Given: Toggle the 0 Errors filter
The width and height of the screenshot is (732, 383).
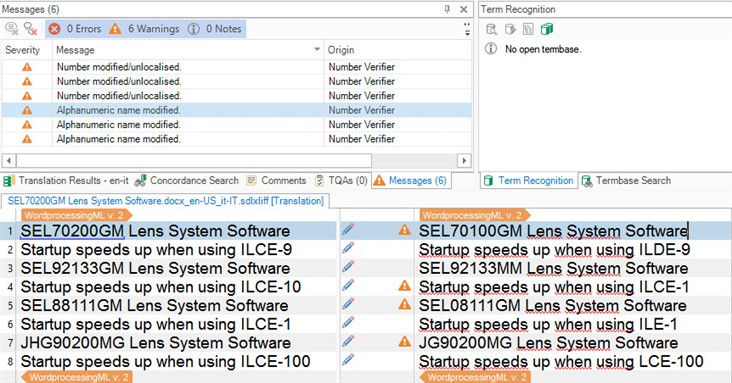Looking at the screenshot, I should coord(75,29).
